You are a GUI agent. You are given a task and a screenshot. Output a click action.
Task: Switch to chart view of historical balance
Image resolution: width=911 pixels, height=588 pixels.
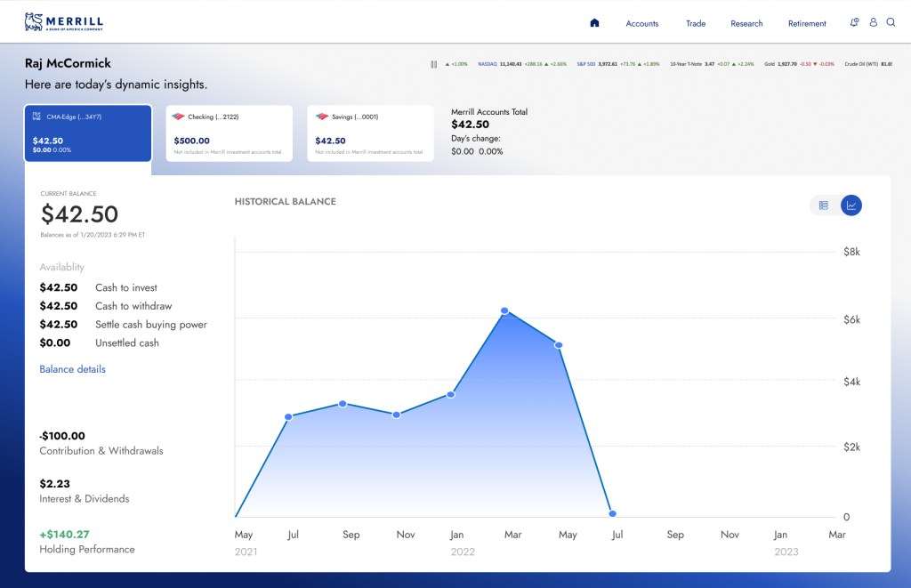pyautogui.click(x=851, y=205)
